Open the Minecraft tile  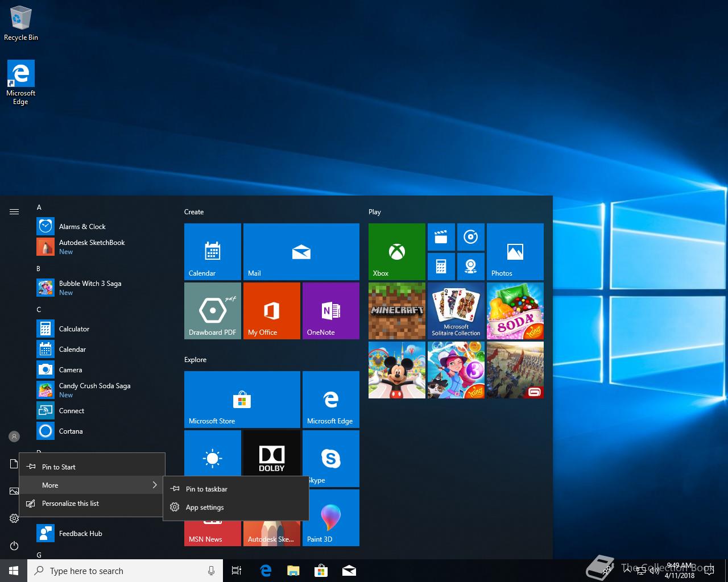tap(397, 311)
